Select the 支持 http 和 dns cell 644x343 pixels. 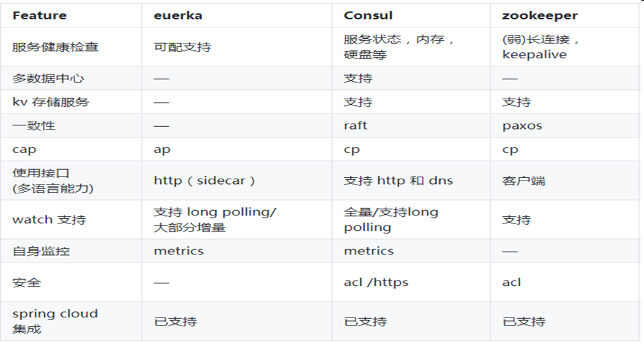(x=398, y=181)
